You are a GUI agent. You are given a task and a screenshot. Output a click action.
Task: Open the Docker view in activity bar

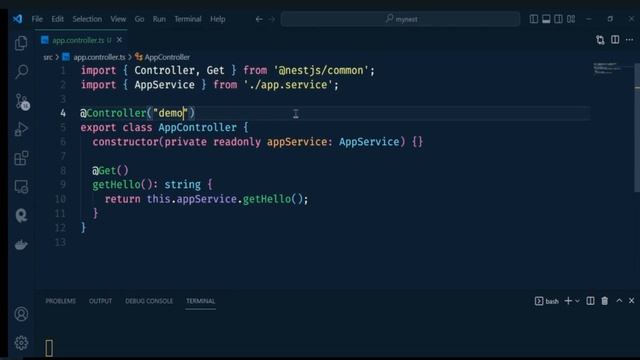click(21, 244)
